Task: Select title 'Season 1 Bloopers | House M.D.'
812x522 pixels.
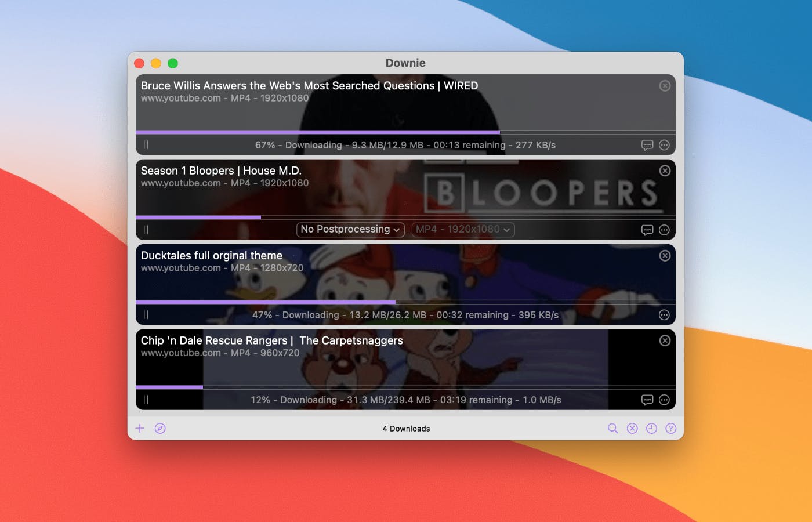Action: tap(221, 171)
